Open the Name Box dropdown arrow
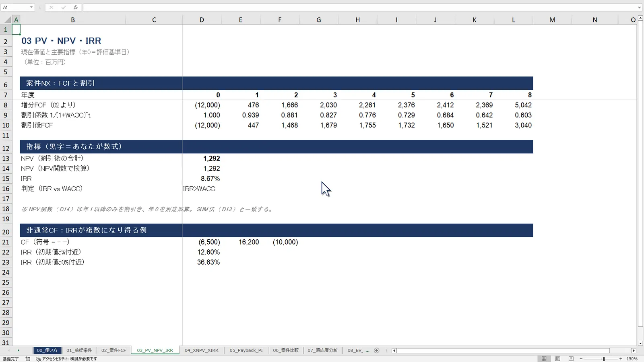The image size is (644, 362). pyautogui.click(x=31, y=7)
